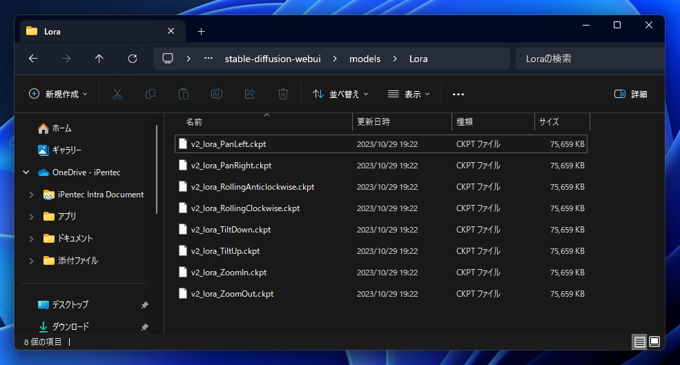The image size is (680, 365).
Task: Click the file icon of v2_lora_TiltDown.ckpt
Action: [x=183, y=230]
